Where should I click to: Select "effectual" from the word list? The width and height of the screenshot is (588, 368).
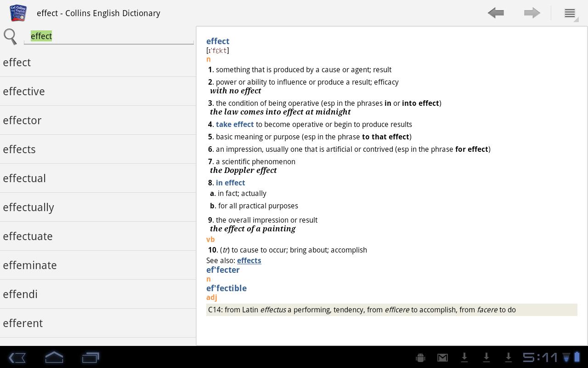pos(24,178)
